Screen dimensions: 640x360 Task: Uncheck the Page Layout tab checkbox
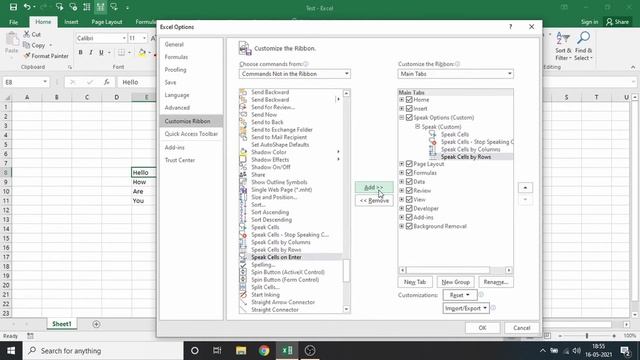[409, 164]
